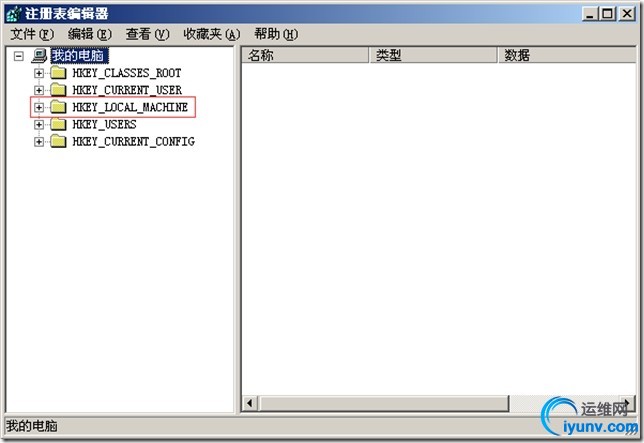Click the horizontal scrollbar left arrow

point(250,403)
